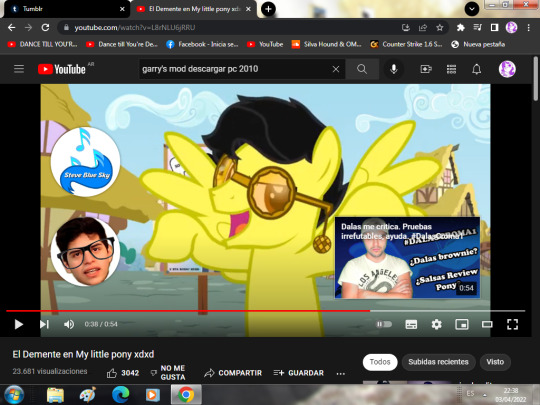Run search with magnifier button

coord(362,69)
